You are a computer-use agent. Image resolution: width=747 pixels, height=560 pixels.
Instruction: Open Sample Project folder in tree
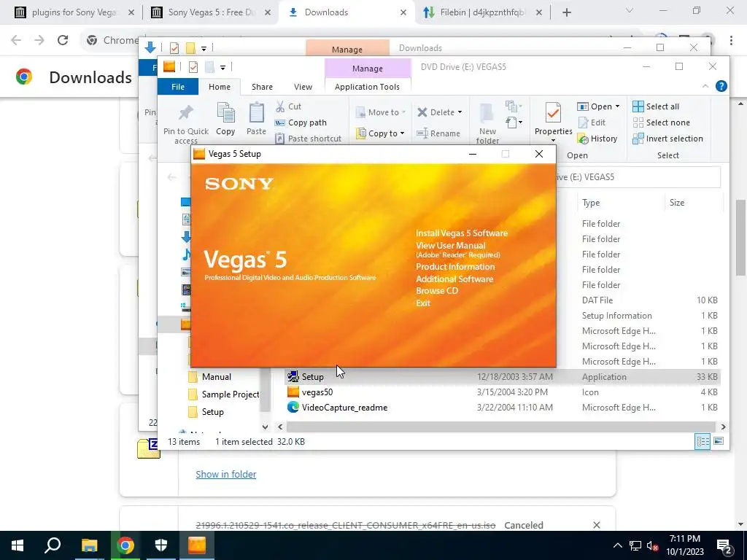click(x=224, y=394)
